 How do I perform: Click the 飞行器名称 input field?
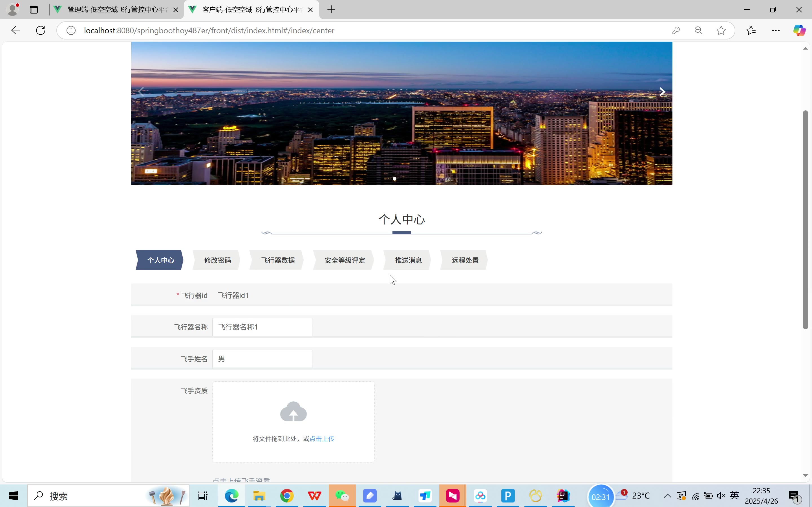click(x=262, y=327)
